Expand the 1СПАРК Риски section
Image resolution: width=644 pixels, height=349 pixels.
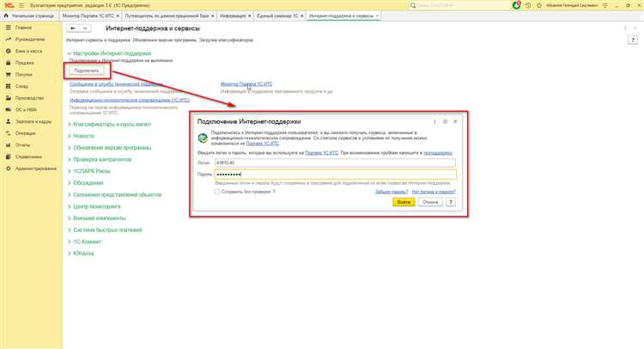click(69, 171)
